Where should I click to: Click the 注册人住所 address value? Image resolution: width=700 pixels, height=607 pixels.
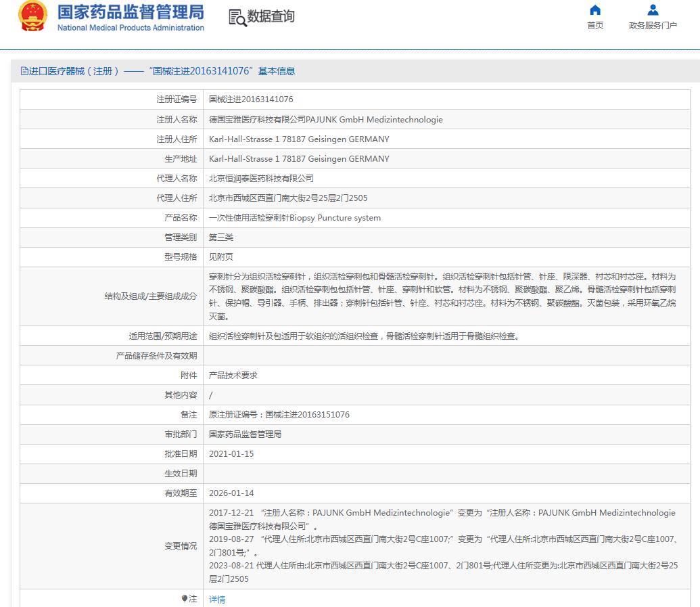click(x=299, y=139)
